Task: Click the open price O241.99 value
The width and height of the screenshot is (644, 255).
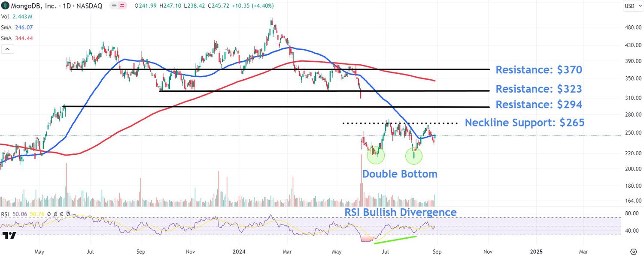Action: [x=146, y=6]
